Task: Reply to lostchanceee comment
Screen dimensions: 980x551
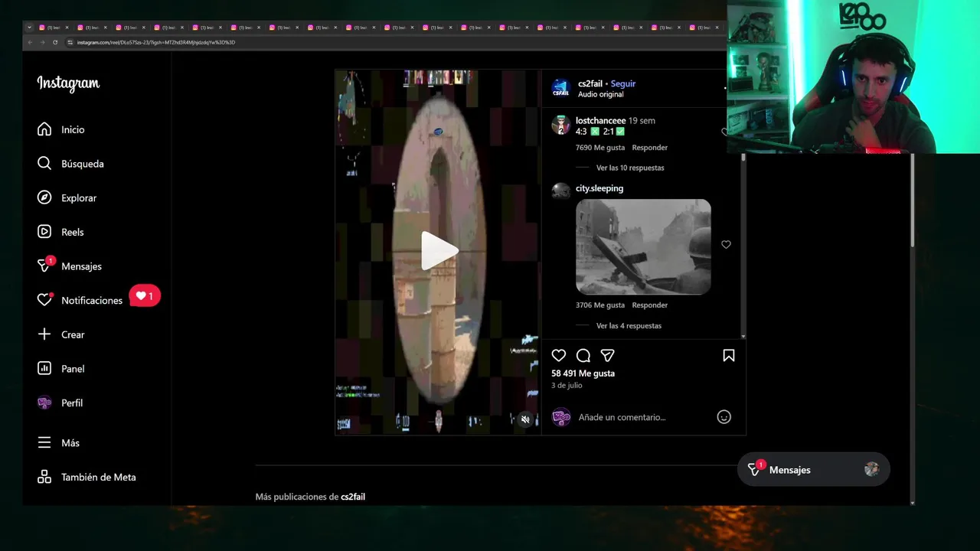Action: click(650, 147)
